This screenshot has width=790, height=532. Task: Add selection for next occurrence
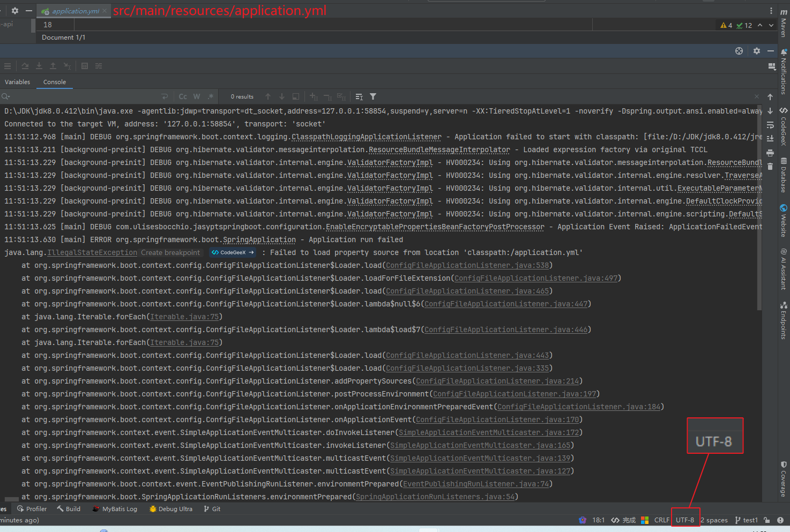click(x=314, y=96)
